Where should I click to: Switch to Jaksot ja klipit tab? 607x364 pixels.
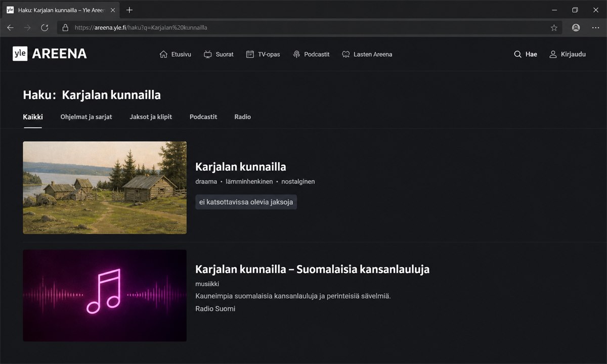pyautogui.click(x=151, y=117)
